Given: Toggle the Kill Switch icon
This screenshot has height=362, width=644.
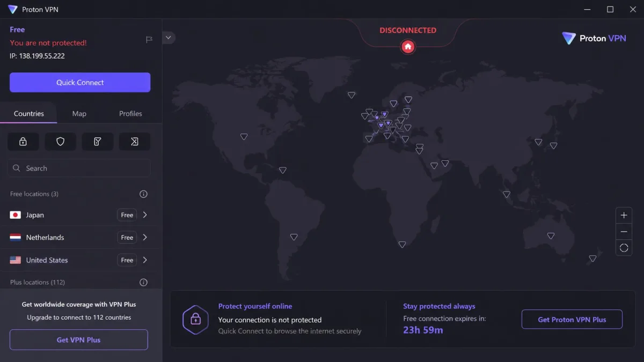Looking at the screenshot, I should (97, 142).
